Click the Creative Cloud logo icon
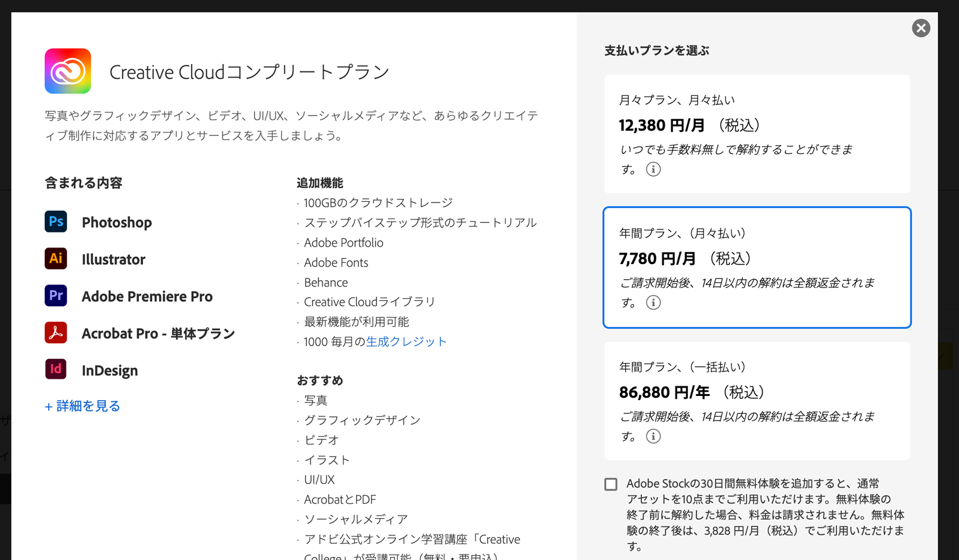Viewport: 959px width, 560px height. pos(68,71)
